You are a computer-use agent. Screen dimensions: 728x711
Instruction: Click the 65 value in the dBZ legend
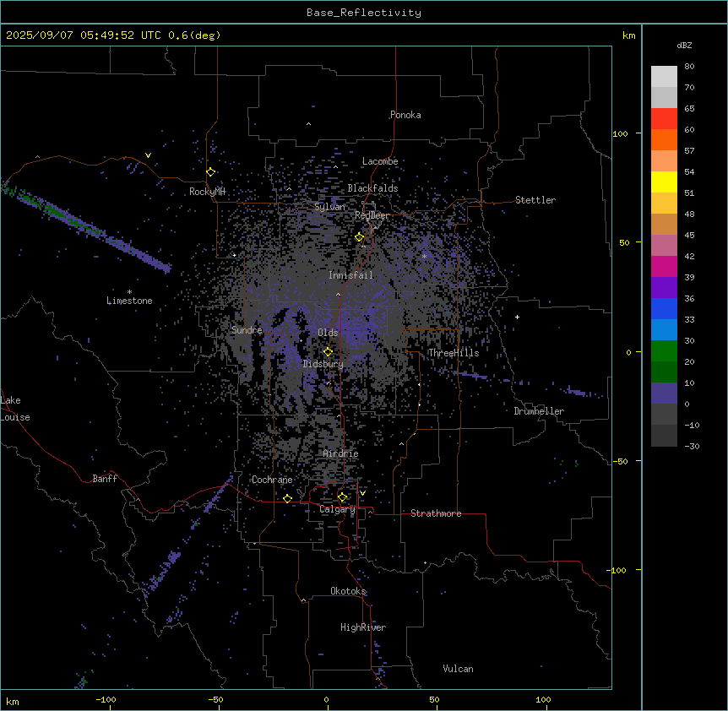pos(689,109)
